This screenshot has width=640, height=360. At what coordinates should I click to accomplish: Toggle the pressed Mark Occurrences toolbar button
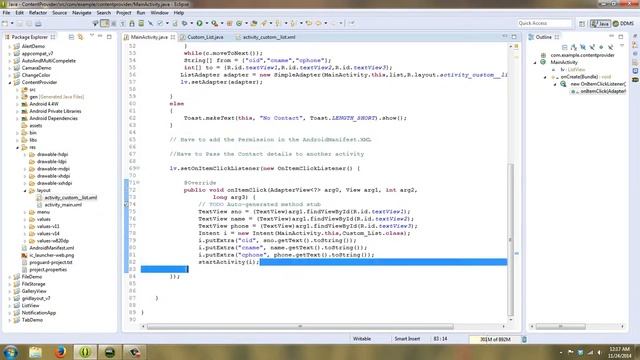pyautogui.click(x=104, y=23)
